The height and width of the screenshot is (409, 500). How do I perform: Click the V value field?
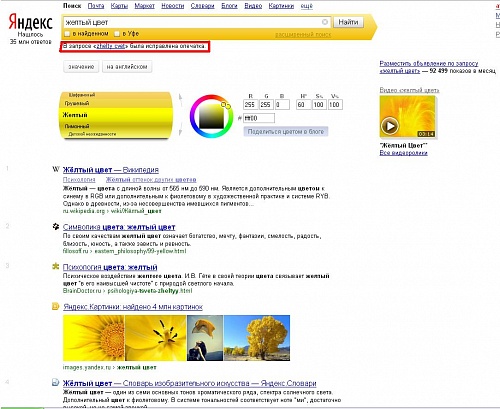[334, 105]
